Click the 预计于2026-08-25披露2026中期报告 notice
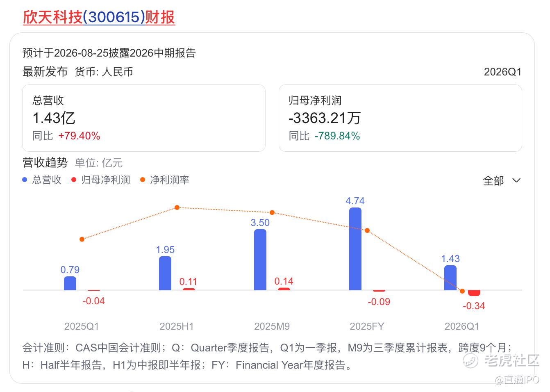 [109, 53]
